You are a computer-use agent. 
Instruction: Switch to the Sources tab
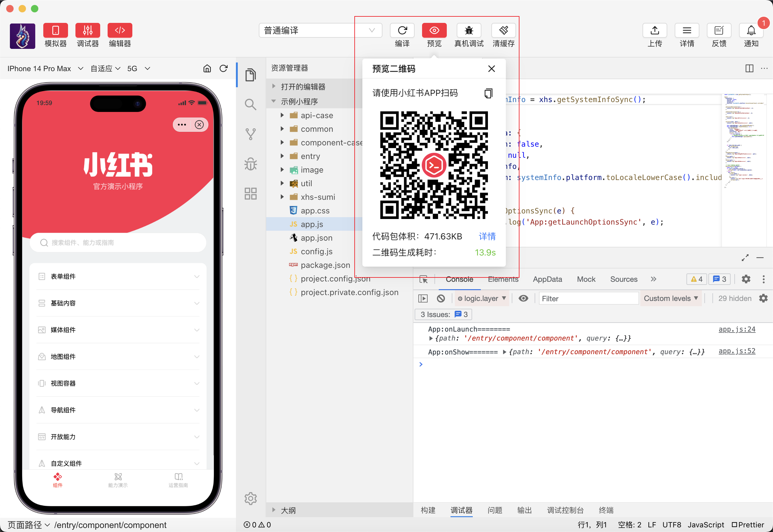(624, 279)
